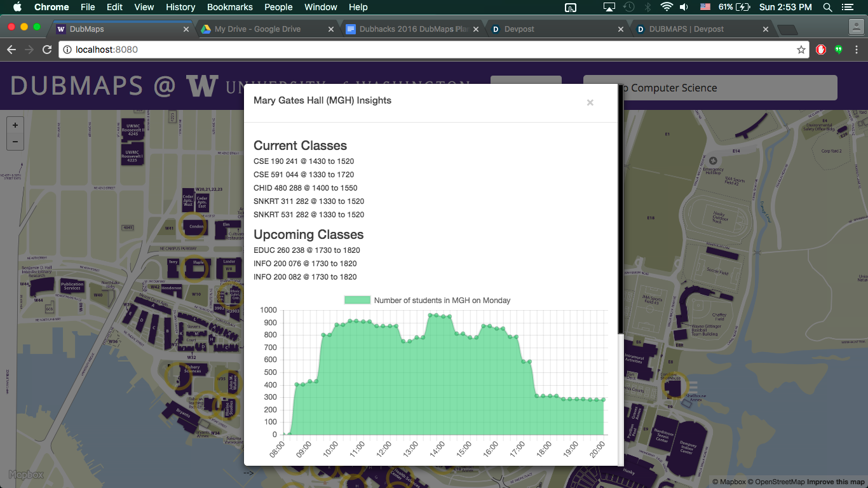Click the browser forward arrow
This screenshot has width=868, height=488.
29,50
